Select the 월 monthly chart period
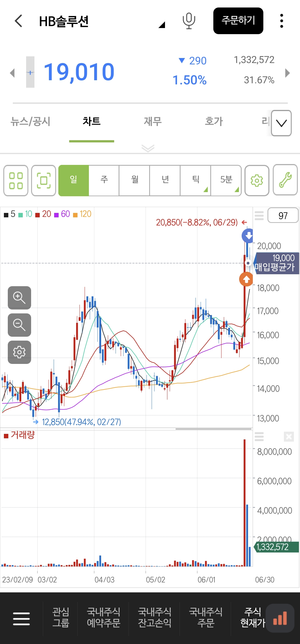Image resolution: width=300 pixels, height=644 pixels. click(134, 181)
